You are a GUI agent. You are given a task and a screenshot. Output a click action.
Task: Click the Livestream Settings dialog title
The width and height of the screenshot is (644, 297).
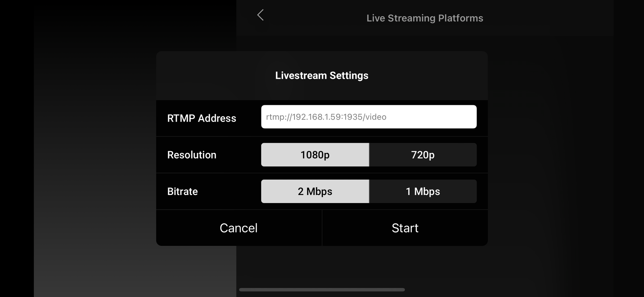322,75
